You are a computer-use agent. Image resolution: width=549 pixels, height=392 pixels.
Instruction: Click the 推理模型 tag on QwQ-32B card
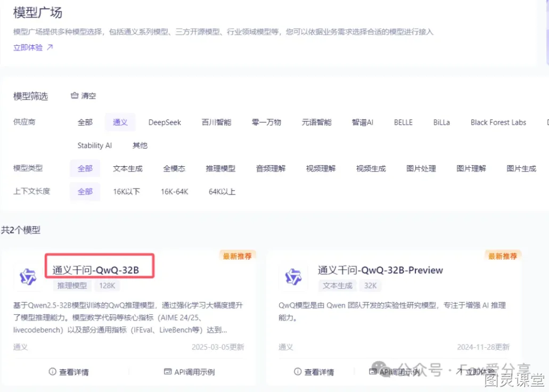(72, 285)
